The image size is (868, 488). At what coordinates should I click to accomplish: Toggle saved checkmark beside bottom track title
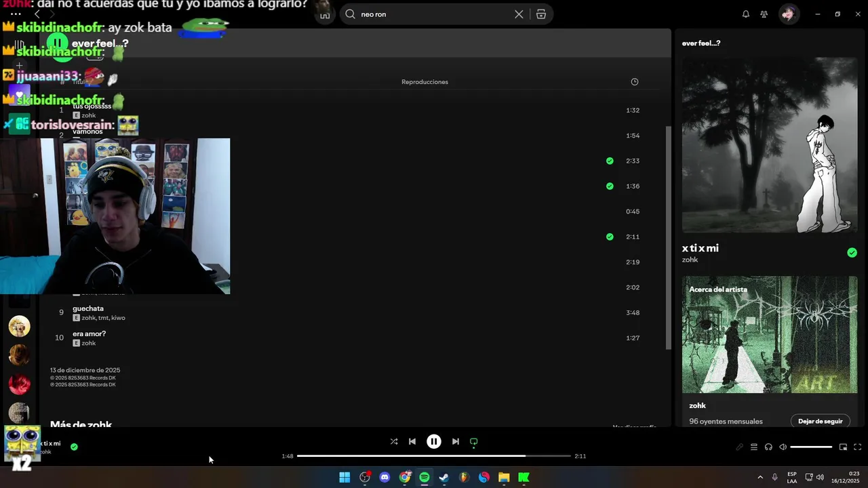(x=74, y=447)
